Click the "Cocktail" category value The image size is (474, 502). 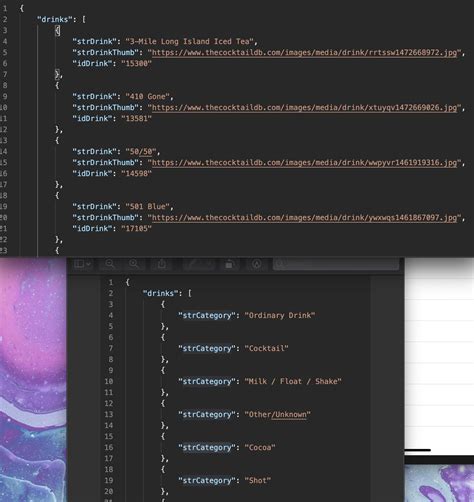[x=266, y=348]
